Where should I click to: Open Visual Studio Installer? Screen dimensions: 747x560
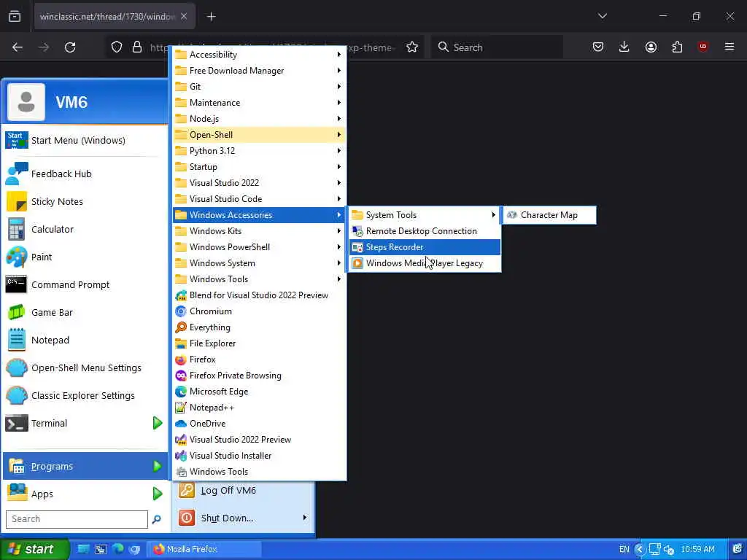[259, 456]
